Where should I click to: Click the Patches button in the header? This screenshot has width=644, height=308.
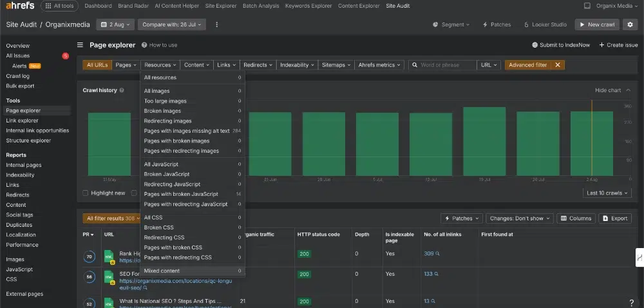497,24
